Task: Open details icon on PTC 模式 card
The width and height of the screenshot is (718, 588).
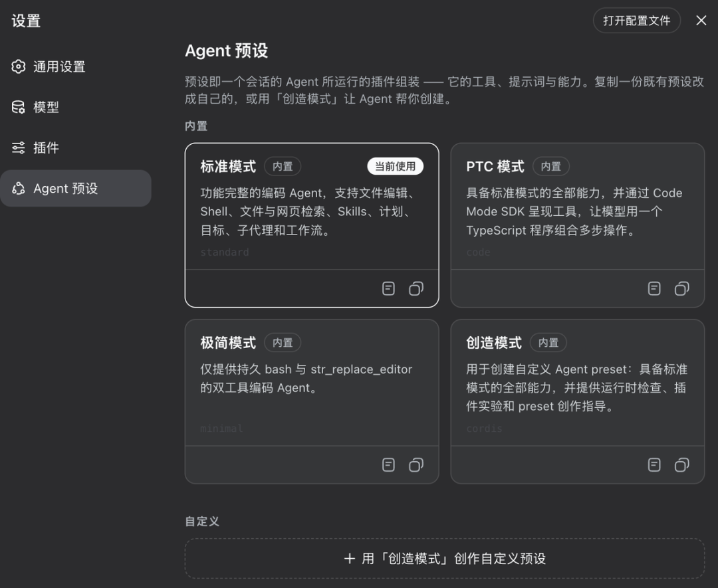Action: [654, 289]
